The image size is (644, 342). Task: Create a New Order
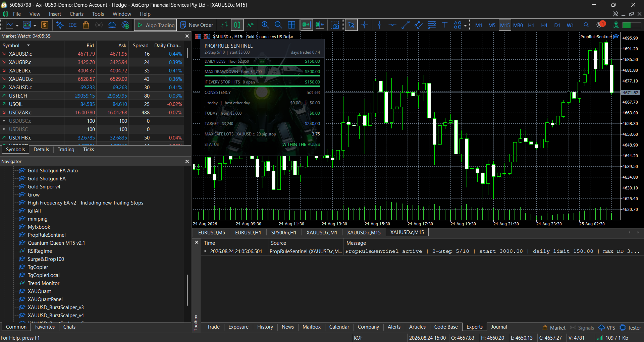pos(197,25)
